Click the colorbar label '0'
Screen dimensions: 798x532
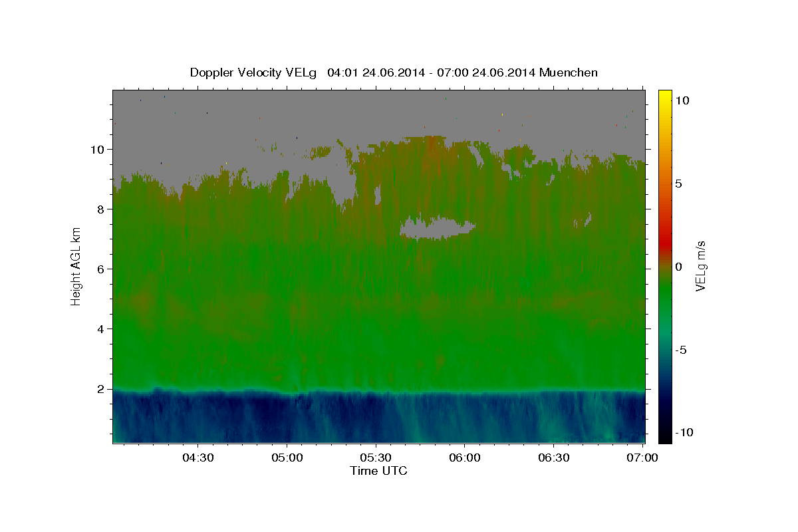678,267
